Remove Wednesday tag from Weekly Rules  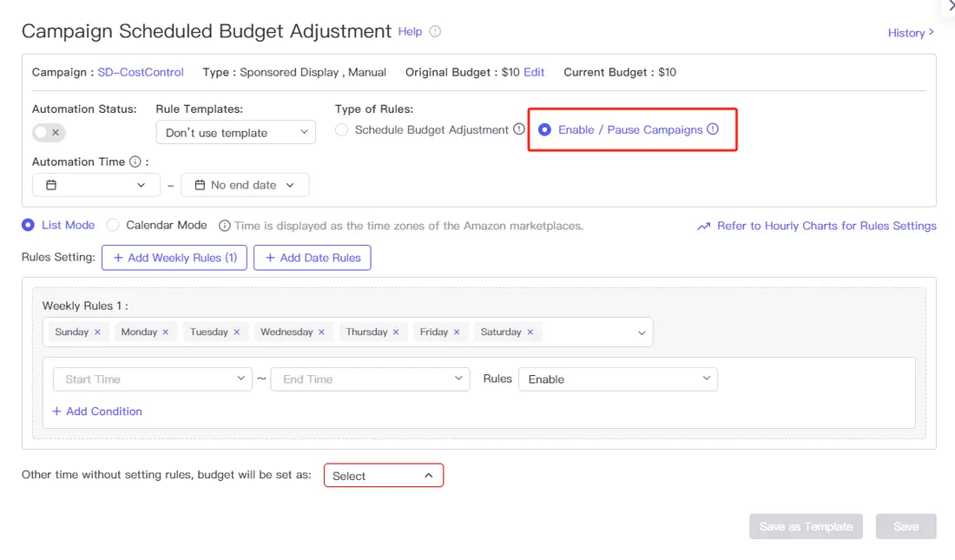(x=321, y=333)
